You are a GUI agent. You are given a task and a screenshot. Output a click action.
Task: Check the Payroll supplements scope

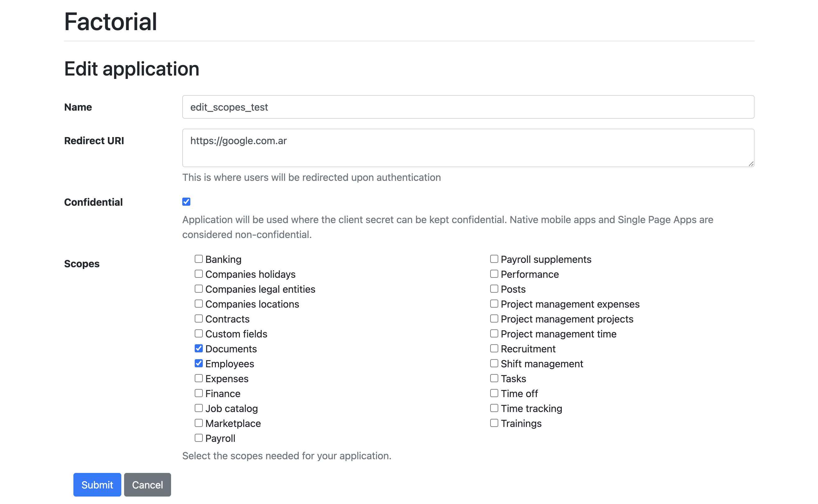494,259
